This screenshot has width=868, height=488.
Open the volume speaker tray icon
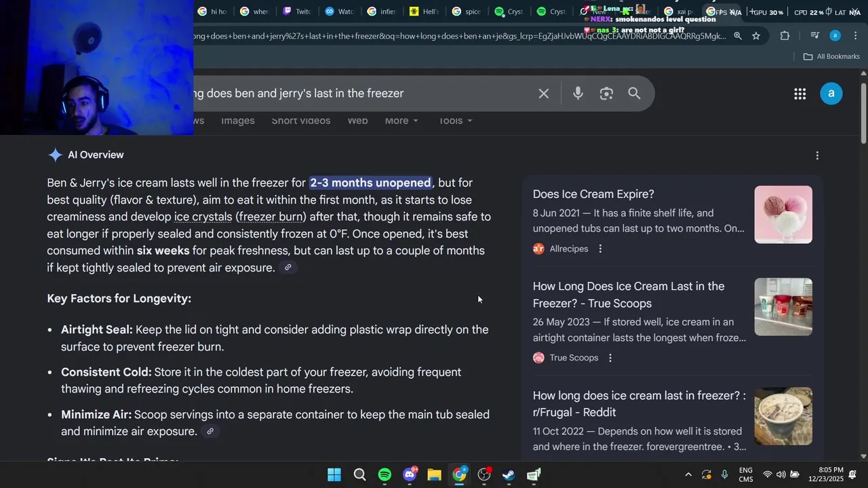(781, 474)
